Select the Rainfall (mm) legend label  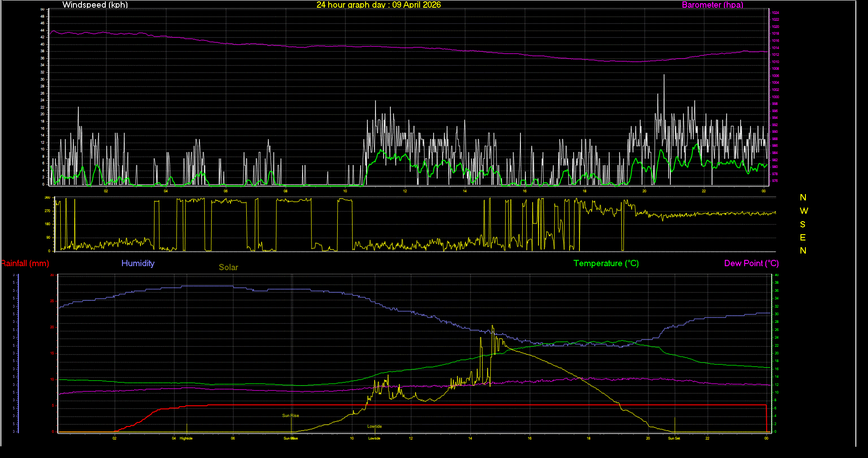[25, 263]
